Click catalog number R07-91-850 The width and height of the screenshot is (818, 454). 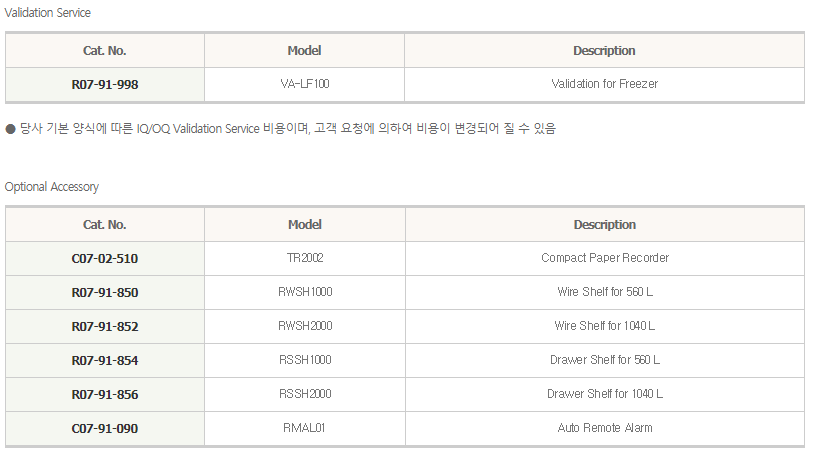(105, 292)
